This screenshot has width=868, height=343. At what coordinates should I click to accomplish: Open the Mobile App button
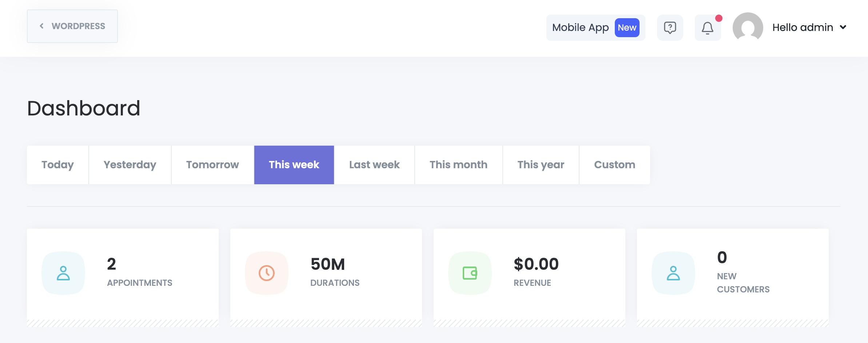pos(580,28)
